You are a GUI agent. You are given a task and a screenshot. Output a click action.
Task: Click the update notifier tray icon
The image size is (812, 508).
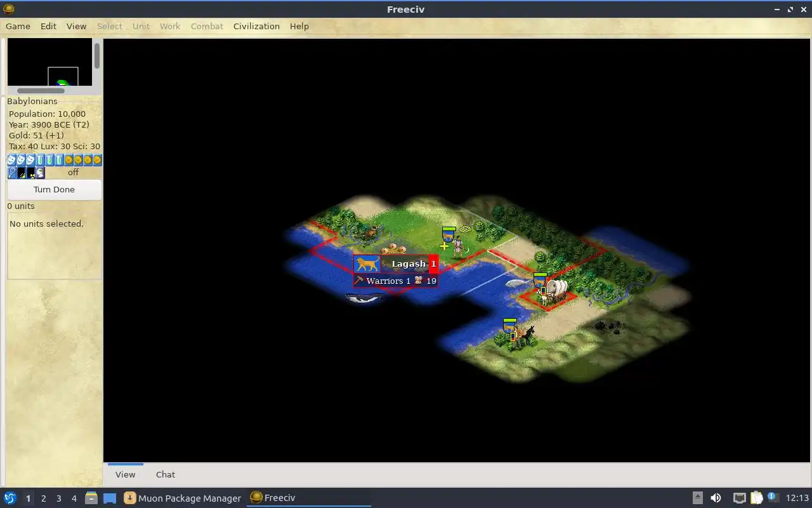(773, 497)
